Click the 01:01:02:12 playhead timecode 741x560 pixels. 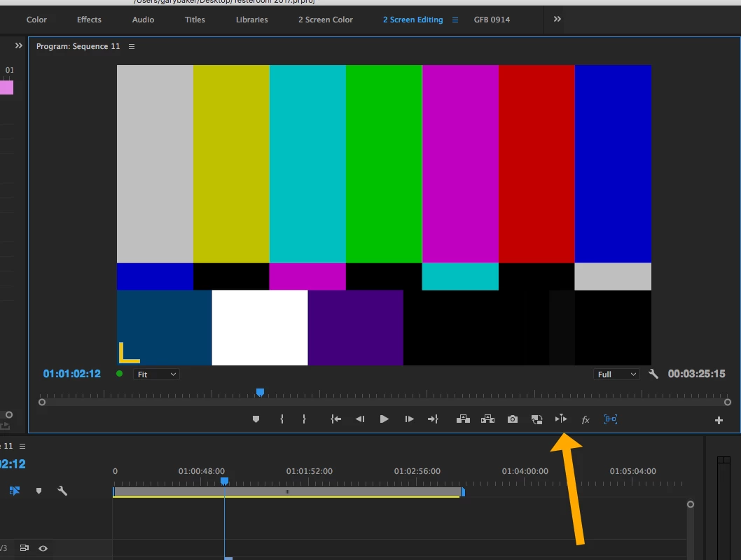pyautogui.click(x=72, y=374)
